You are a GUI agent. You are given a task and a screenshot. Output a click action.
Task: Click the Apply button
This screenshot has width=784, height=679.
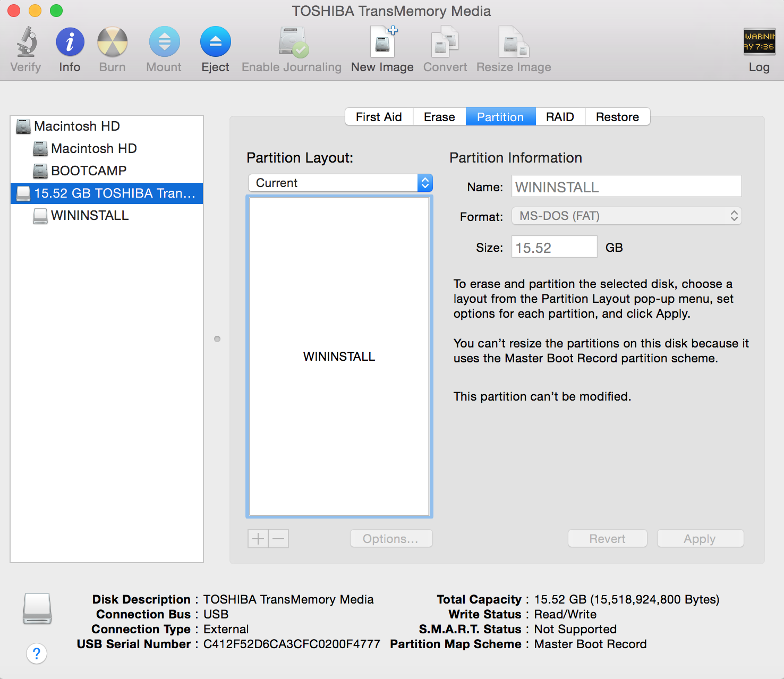pos(700,539)
